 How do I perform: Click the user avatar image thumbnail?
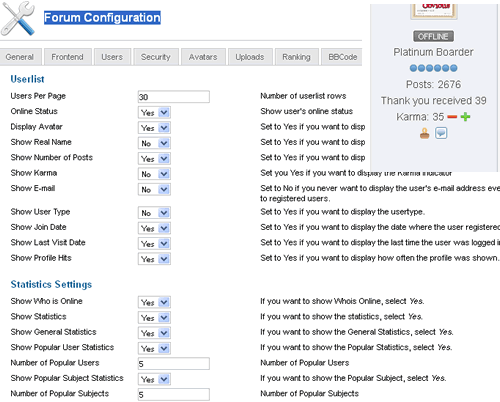(434, 11)
